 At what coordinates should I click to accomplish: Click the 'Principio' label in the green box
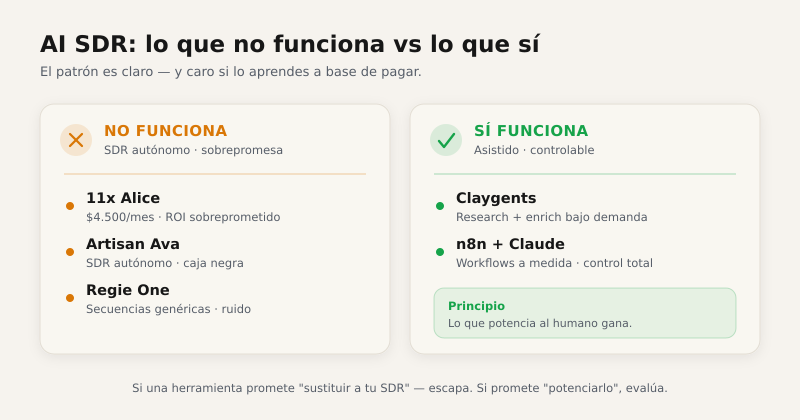coord(477,306)
